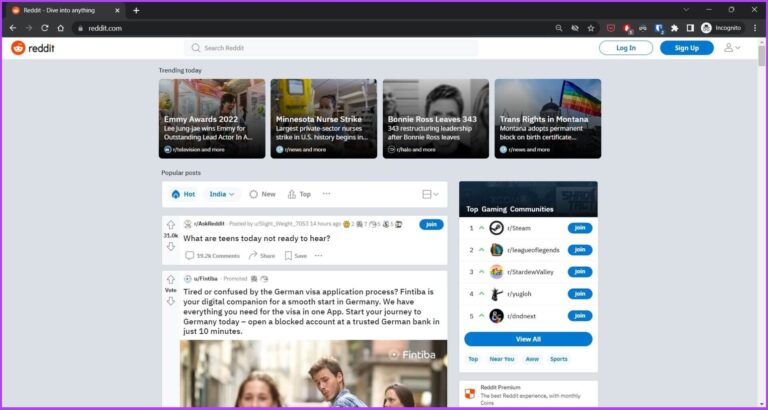Click the Pocket extension icon
The height and width of the screenshot is (410, 768).
(x=611, y=28)
